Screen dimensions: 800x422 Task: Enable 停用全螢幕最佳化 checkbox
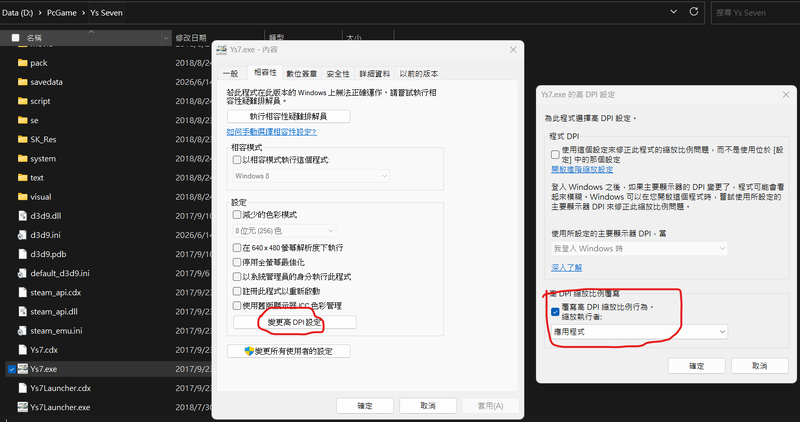(x=237, y=262)
